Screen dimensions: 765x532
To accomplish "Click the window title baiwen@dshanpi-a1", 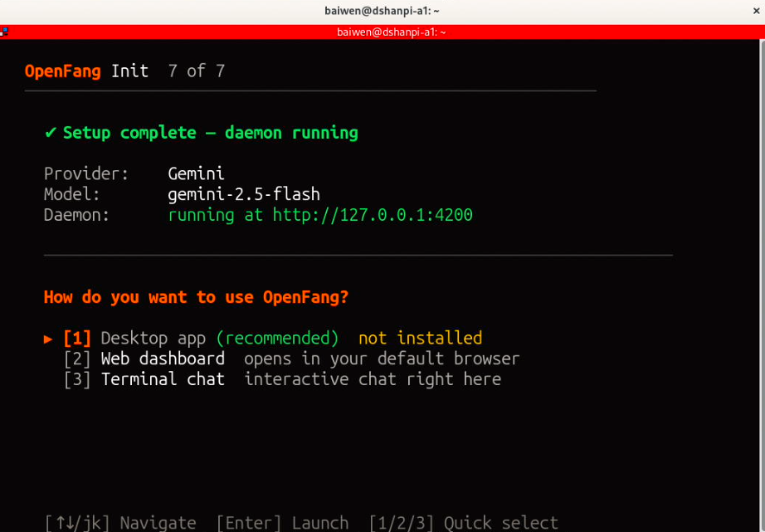I will (382, 11).
